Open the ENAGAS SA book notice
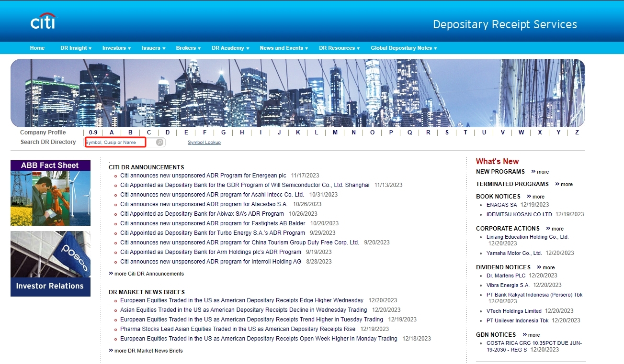 coord(501,204)
